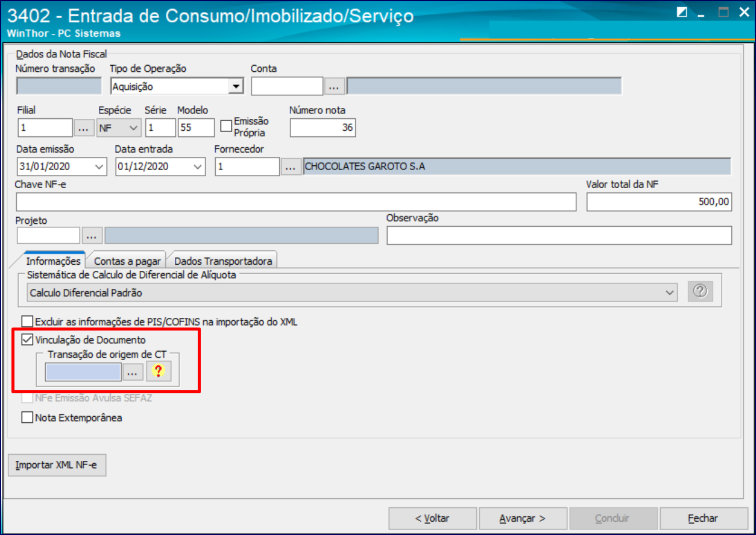Image resolution: width=756 pixels, height=535 pixels.
Task: Click Valor total da NF field
Action: (659, 201)
